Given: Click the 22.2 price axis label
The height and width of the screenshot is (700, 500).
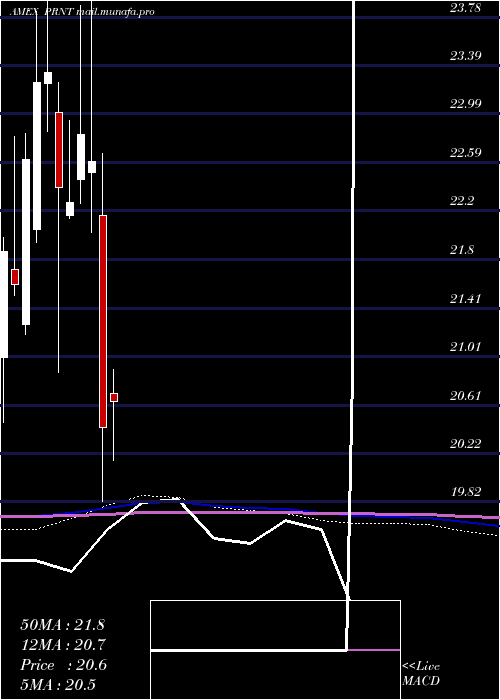Looking at the screenshot, I should pos(462,201).
